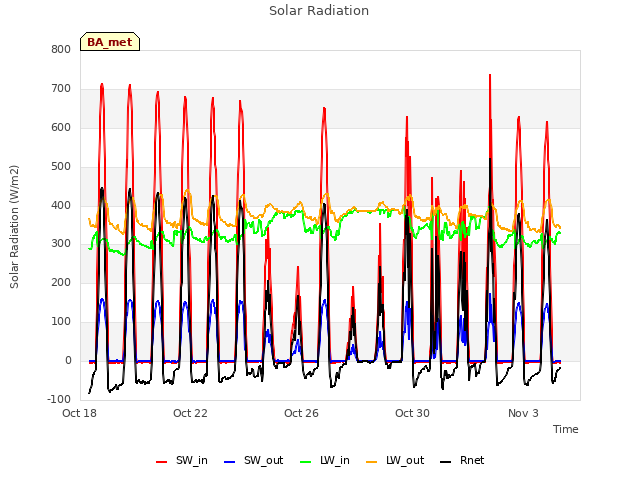Viewport: 640px width, 480px height.
Task: Click the 500 y-axis tick label
Action: click(x=61, y=167)
